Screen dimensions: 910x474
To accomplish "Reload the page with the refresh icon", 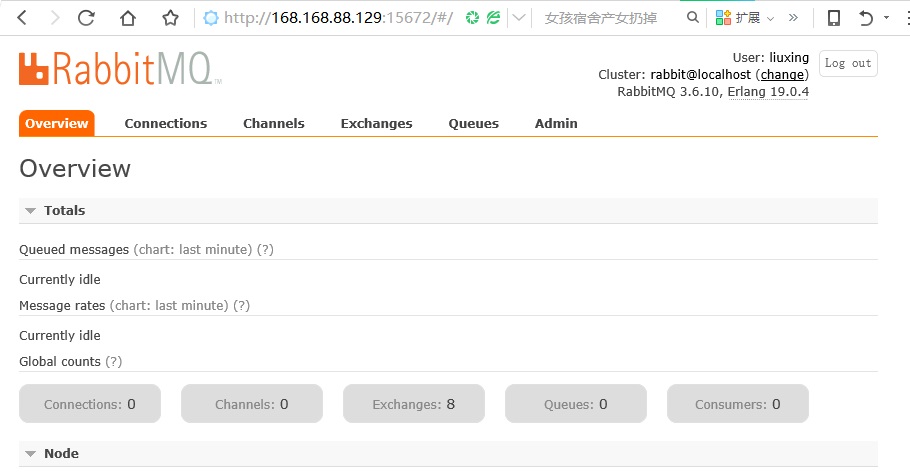I will (86, 18).
